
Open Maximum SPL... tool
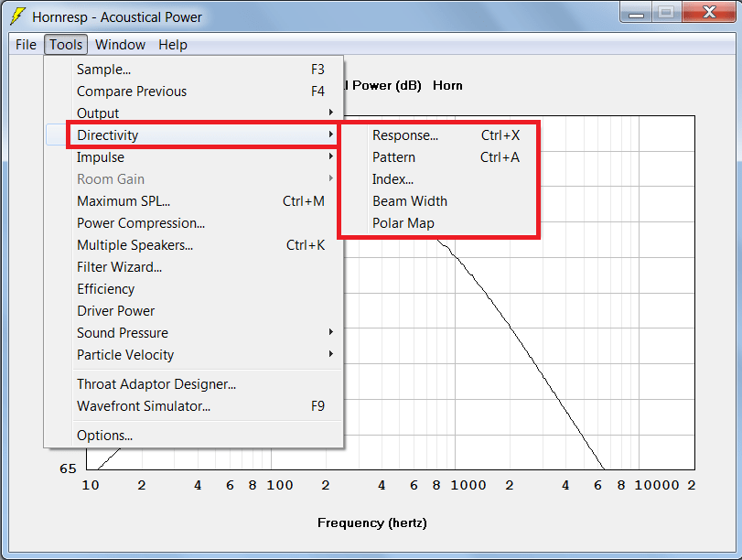tap(194, 200)
